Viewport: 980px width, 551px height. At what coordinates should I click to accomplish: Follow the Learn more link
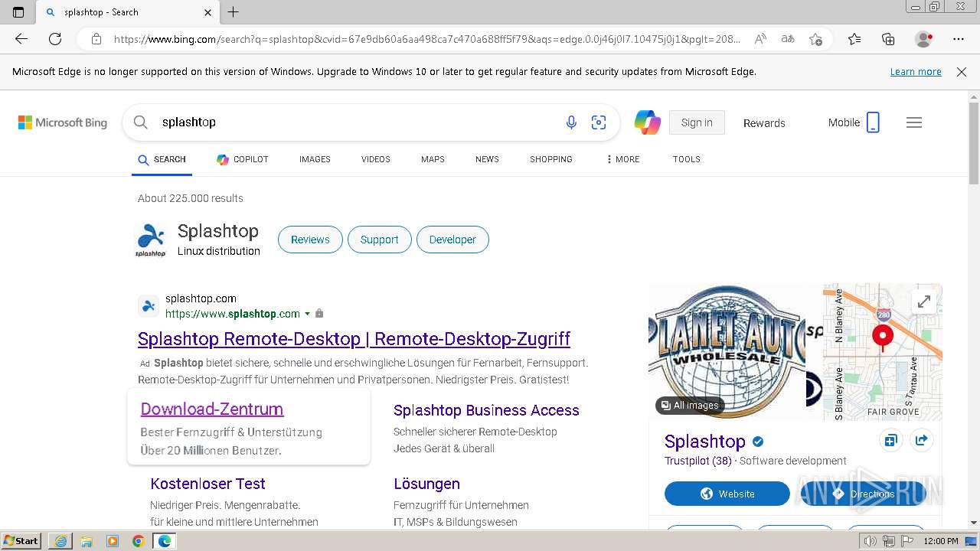916,72
